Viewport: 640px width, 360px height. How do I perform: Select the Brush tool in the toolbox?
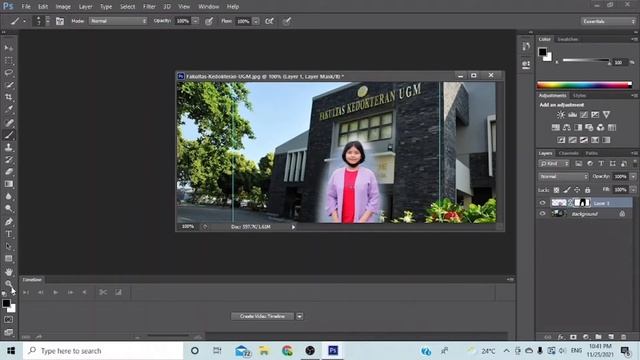point(9,135)
